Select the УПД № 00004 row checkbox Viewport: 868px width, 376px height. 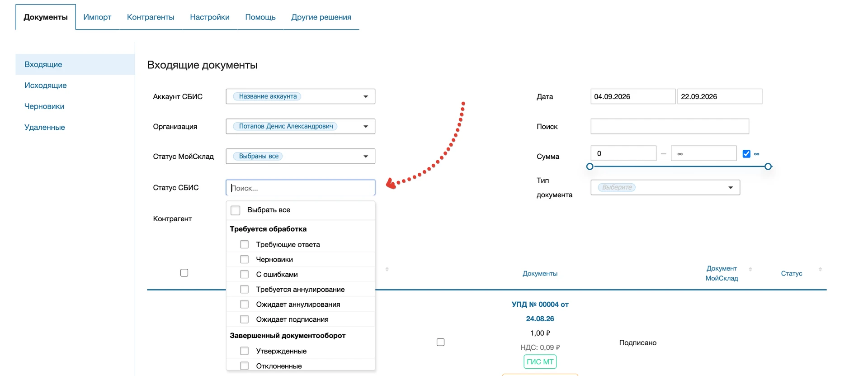click(x=441, y=342)
